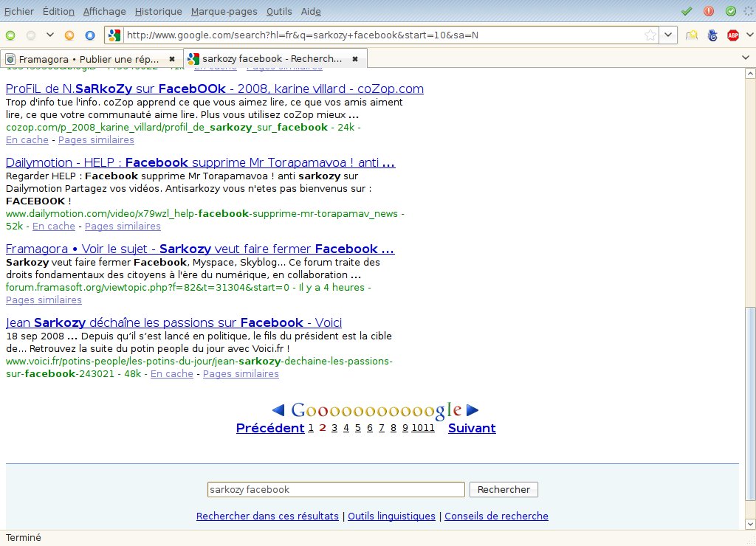756x546 pixels.
Task: Switch to the Framagora tab
Action: 92,59
